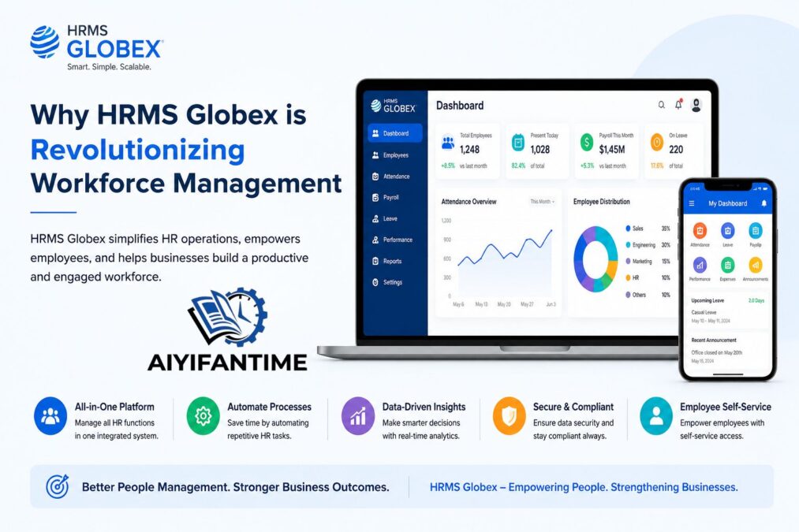
Task: Open Leave icon on the phone
Action: tap(728, 231)
